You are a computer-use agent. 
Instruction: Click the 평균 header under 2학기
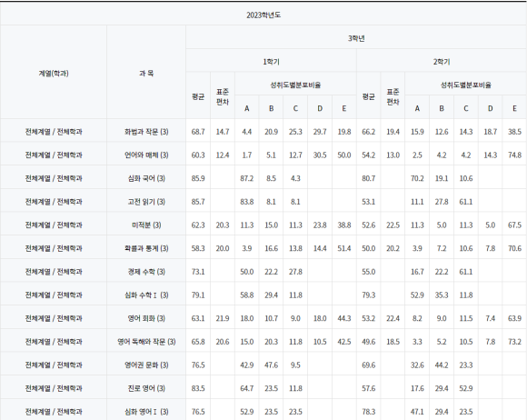368,96
